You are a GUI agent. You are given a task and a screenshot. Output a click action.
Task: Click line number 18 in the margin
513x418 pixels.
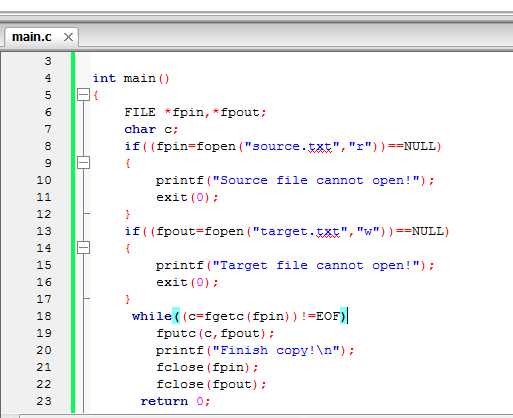[x=44, y=316]
